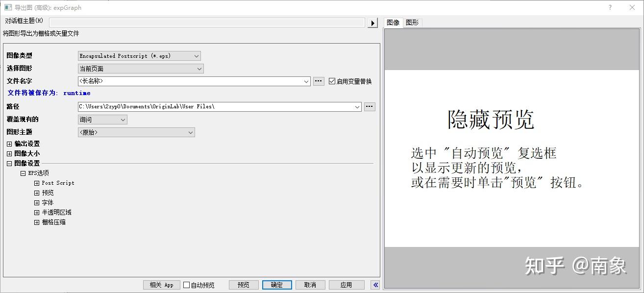The height and width of the screenshot is (293, 644).
Task: Confirm export with the 确定 button
Action: coord(277,285)
